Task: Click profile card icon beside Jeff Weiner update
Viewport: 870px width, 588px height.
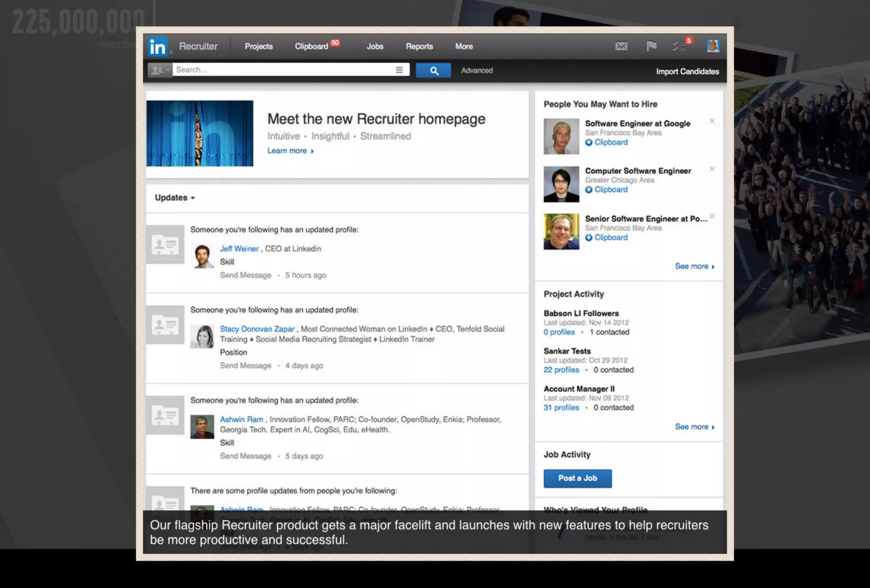Action: (165, 245)
